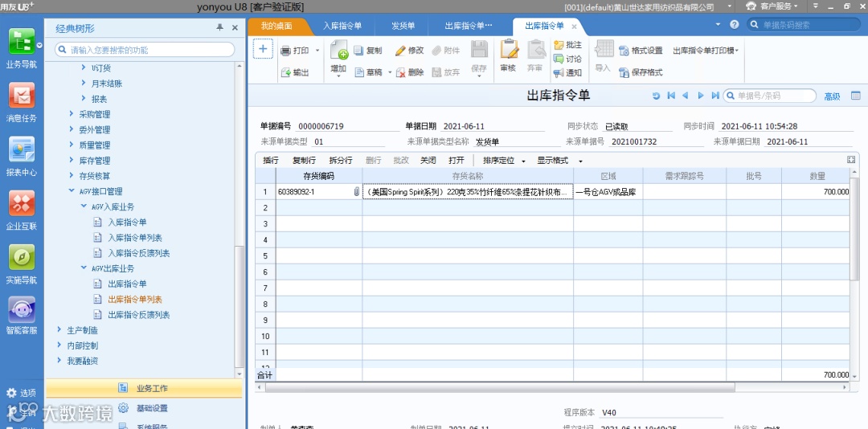The image size is (868, 429).
Task: Click the refresh icon beside the document title
Action: (657, 96)
